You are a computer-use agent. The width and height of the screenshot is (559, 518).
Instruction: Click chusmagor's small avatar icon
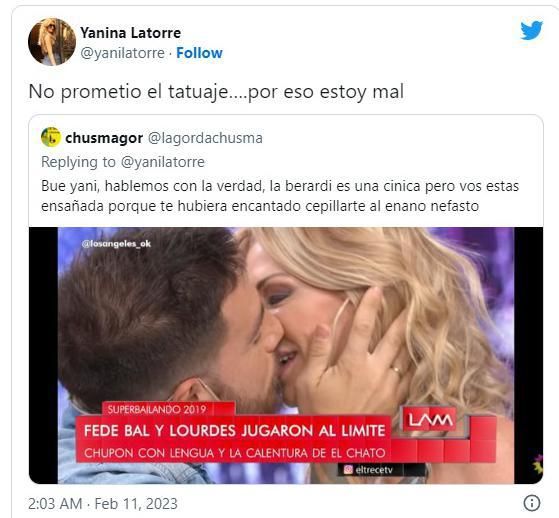51,137
